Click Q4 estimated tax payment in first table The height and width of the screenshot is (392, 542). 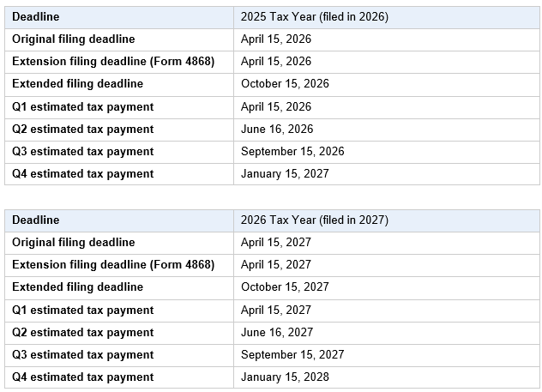click(x=83, y=174)
